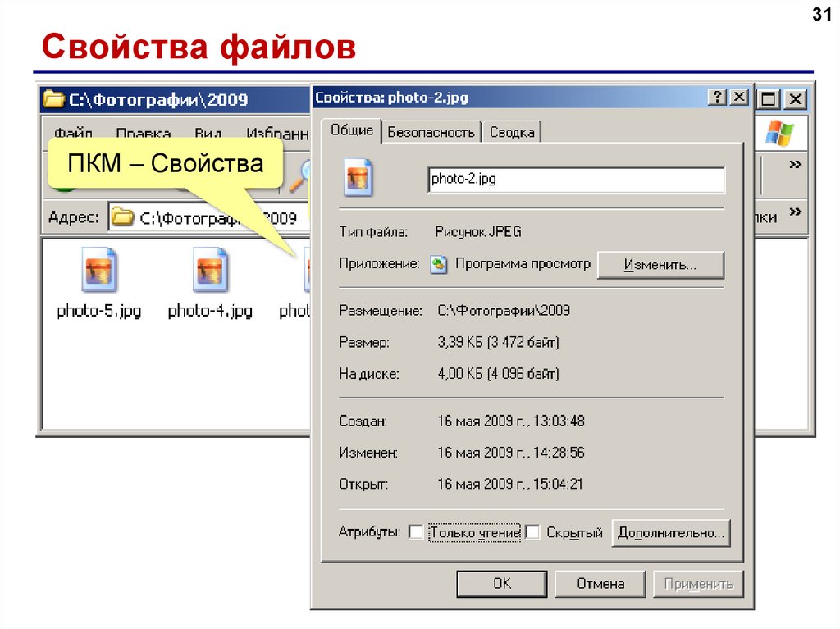
Task: Switch to the 'Безопасность' tab
Action: pyautogui.click(x=431, y=132)
